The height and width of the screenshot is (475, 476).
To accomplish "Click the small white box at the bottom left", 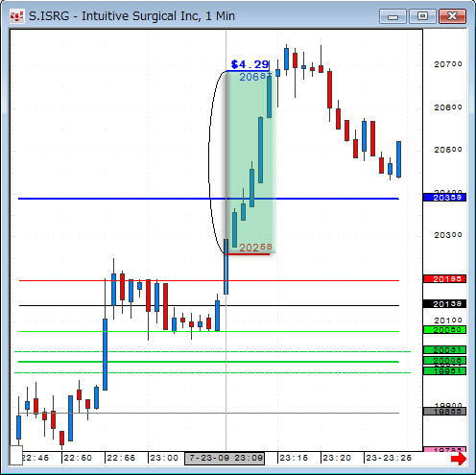I will tap(16, 455).
